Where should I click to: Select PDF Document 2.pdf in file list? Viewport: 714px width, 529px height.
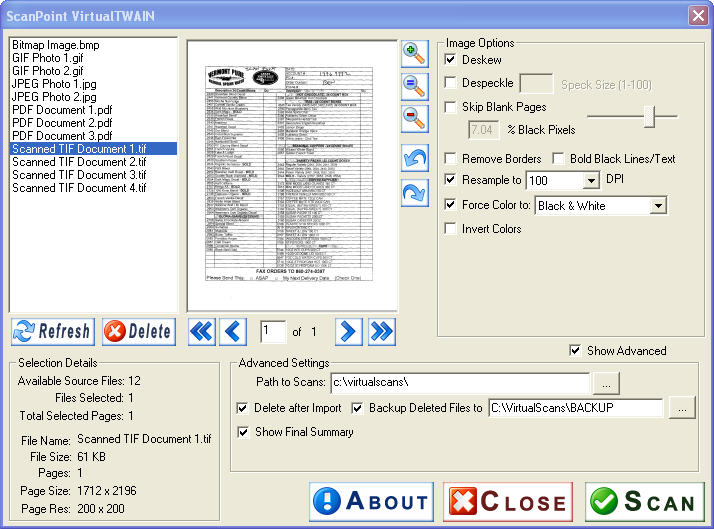click(x=62, y=122)
